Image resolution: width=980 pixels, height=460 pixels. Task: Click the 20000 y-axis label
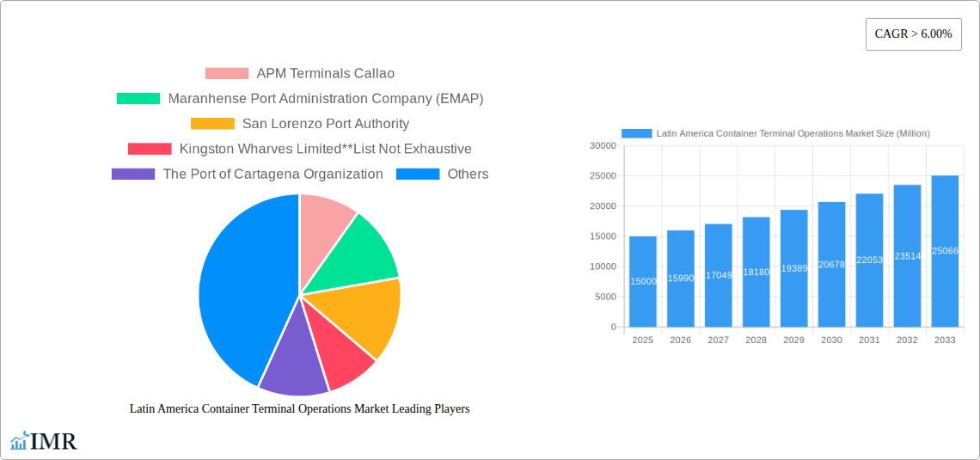pos(603,206)
